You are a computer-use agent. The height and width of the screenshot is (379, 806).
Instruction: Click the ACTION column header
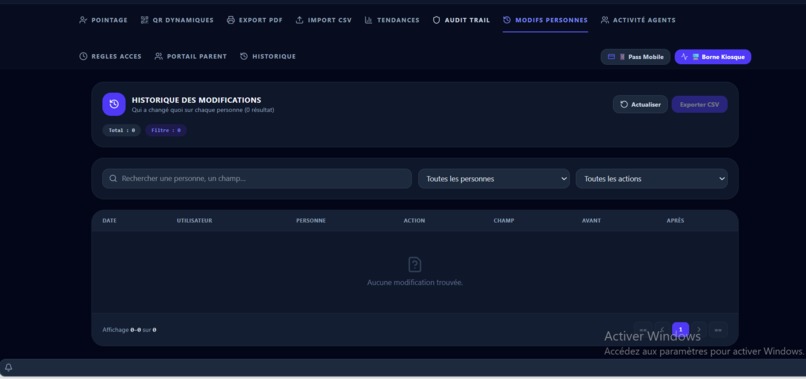point(414,221)
